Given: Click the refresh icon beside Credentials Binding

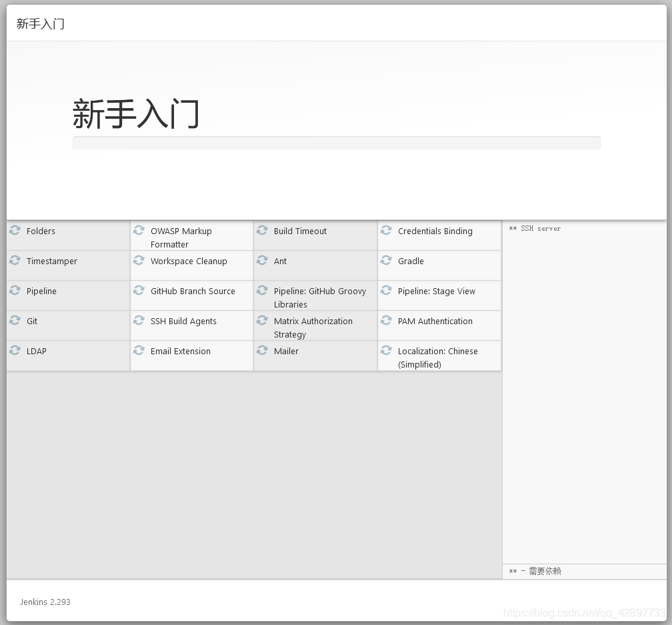Looking at the screenshot, I should click(386, 230).
